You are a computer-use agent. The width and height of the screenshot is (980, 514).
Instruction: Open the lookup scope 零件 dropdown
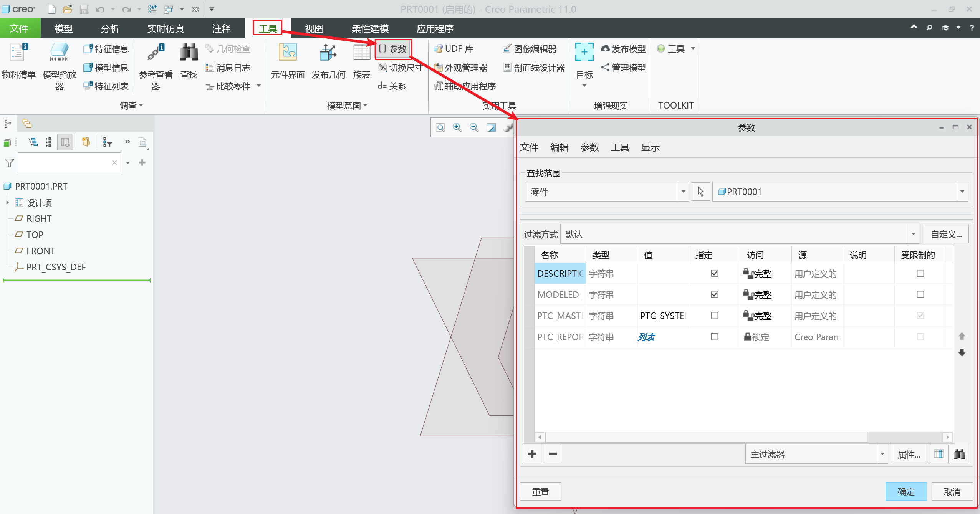tap(683, 192)
